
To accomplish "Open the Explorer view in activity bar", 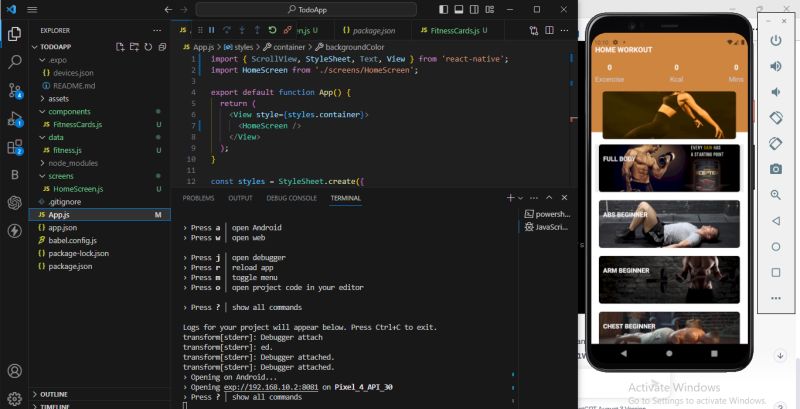I will pos(14,34).
